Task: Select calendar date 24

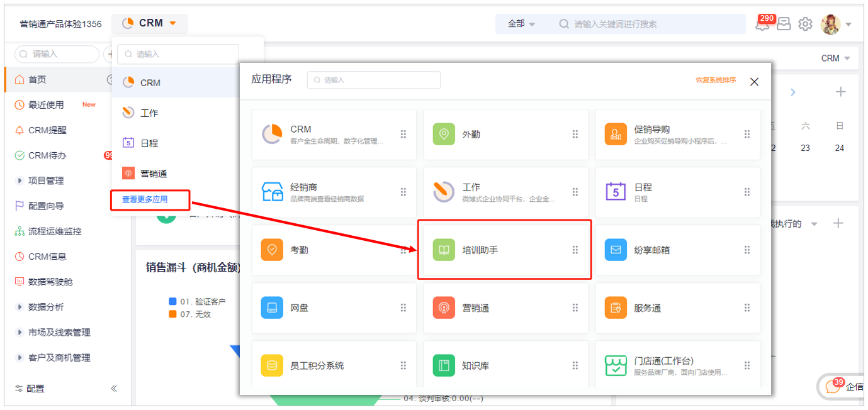Action: (x=839, y=148)
